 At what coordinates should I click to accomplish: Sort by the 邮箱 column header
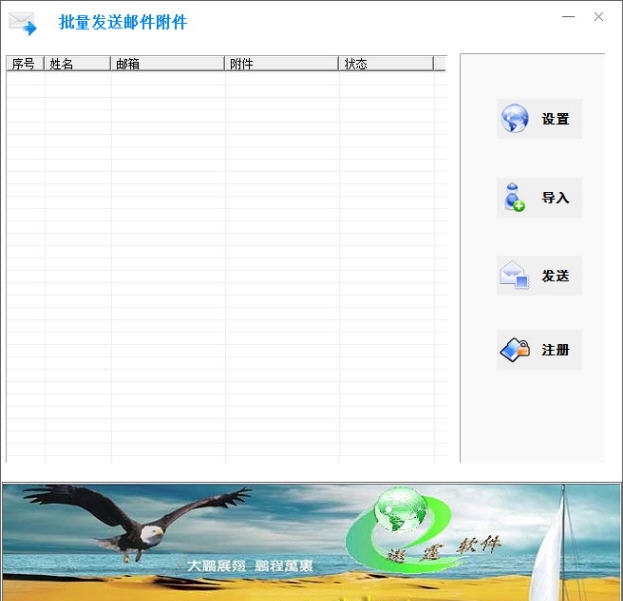tap(167, 64)
